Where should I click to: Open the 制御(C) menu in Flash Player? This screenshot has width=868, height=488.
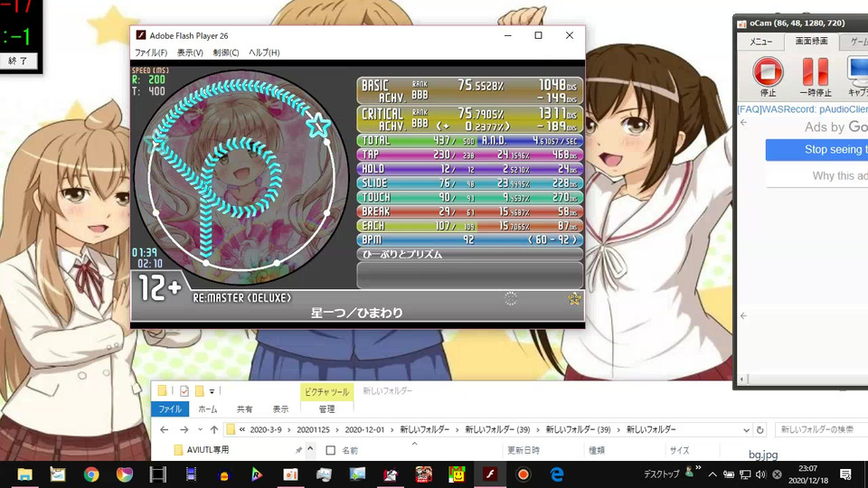(226, 52)
